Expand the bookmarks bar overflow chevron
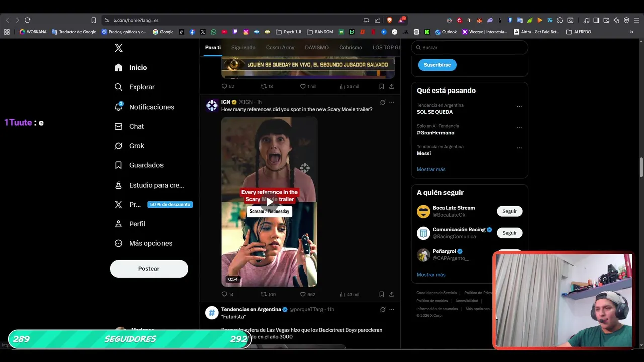This screenshot has height=362, width=644. (x=631, y=32)
